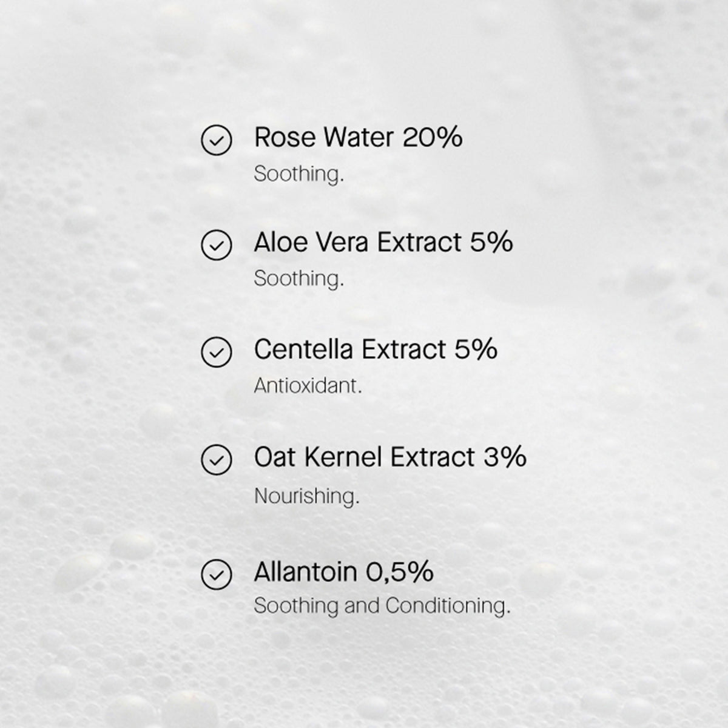728x728 pixels.
Task: Click the 20% figure in Rose Water line
Action: point(433,137)
